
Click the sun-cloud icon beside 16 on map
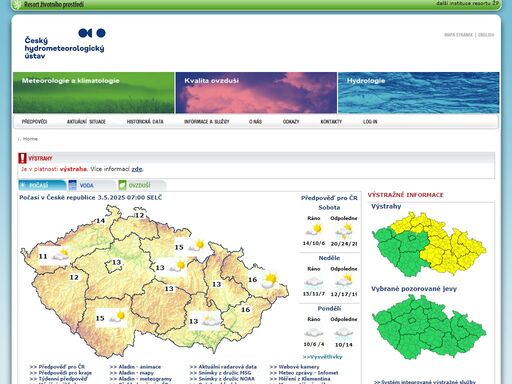point(269,280)
